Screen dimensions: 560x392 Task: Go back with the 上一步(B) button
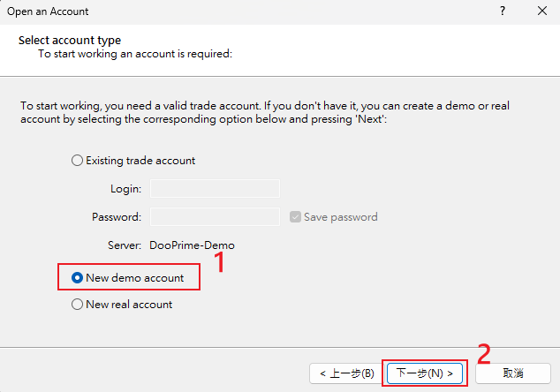[344, 373]
